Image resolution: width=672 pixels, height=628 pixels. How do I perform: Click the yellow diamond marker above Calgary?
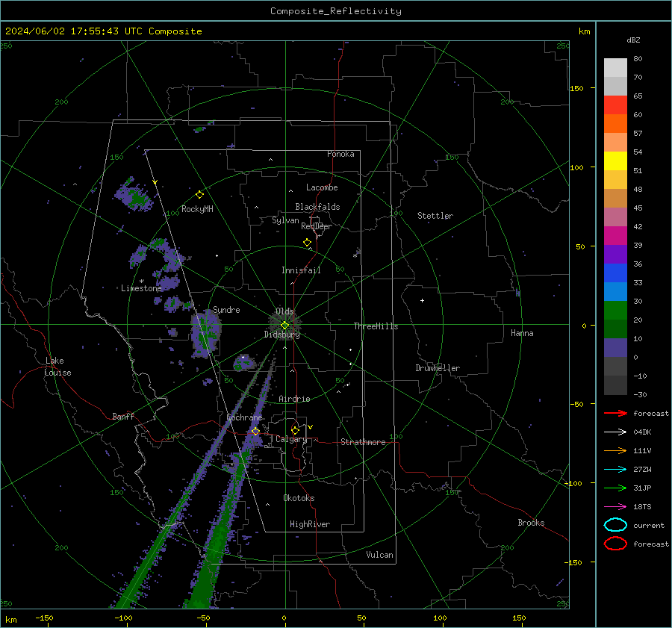(x=295, y=430)
